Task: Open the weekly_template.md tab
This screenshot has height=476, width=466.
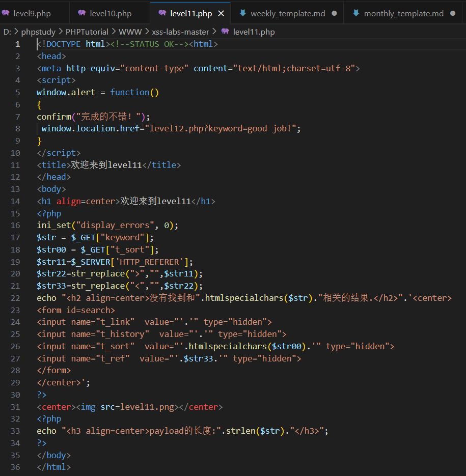Action: [x=288, y=14]
